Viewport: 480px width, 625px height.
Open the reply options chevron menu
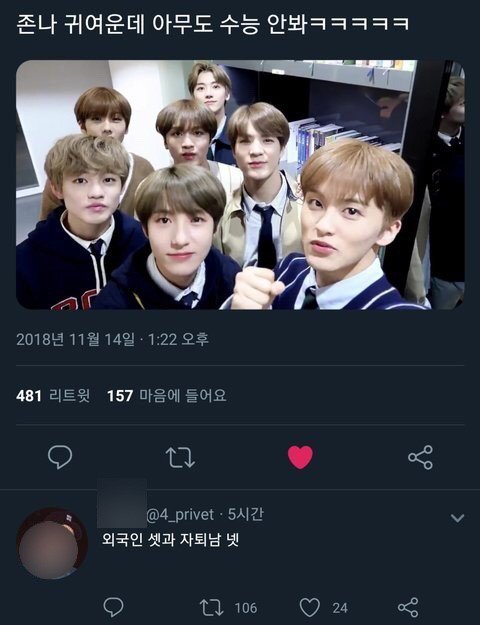coord(457,518)
